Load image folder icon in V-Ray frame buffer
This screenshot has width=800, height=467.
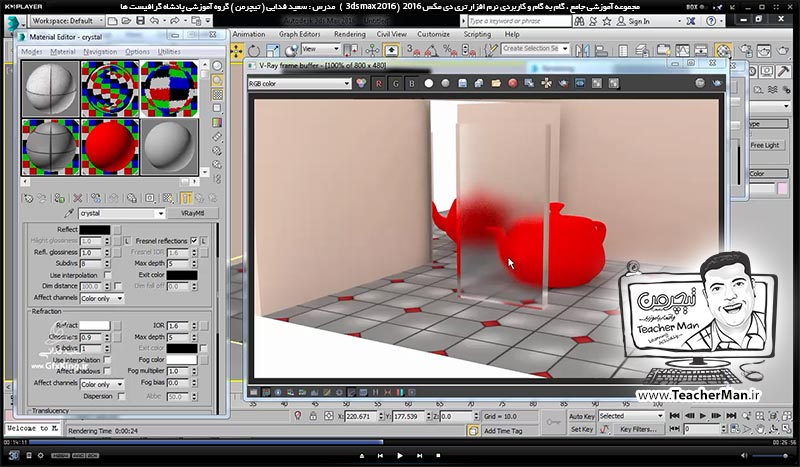point(496,83)
